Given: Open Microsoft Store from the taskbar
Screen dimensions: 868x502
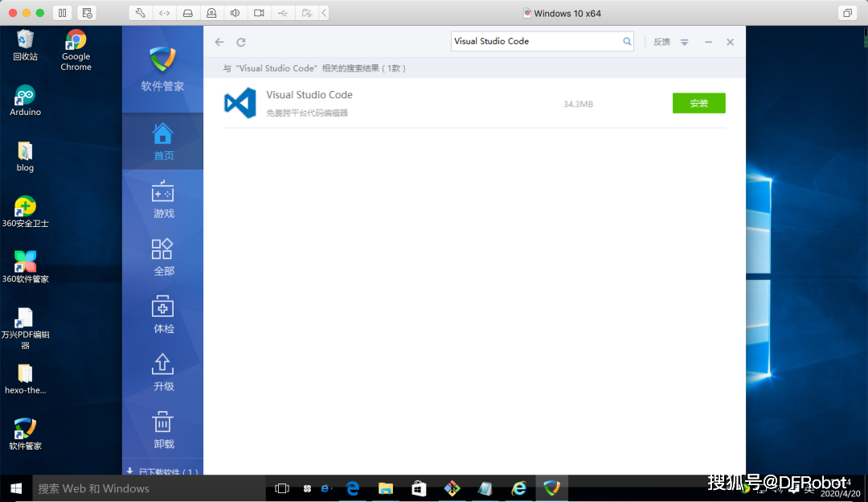Looking at the screenshot, I should pyautogui.click(x=419, y=488).
